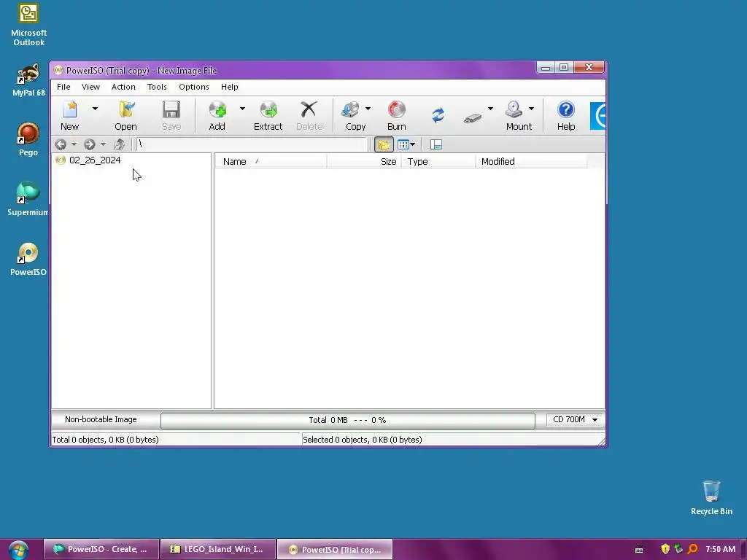Open the Pego desktop icon
The image size is (747, 560).
coord(28,139)
